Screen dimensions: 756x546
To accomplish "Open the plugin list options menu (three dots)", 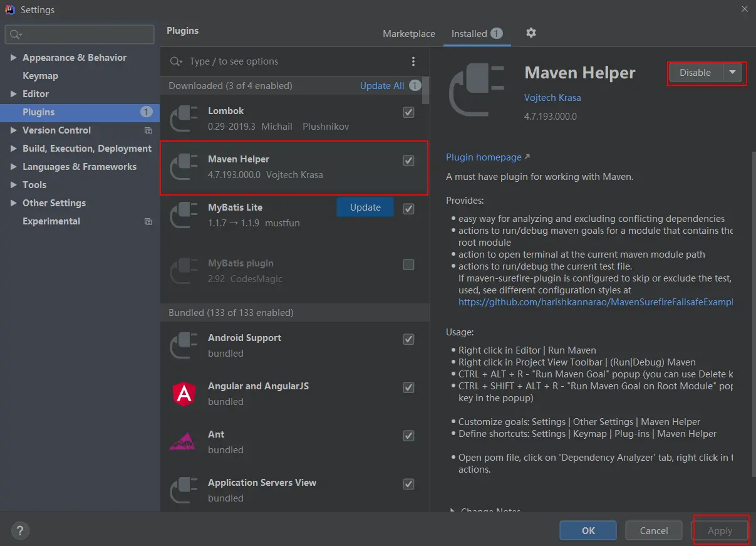I will click(413, 61).
